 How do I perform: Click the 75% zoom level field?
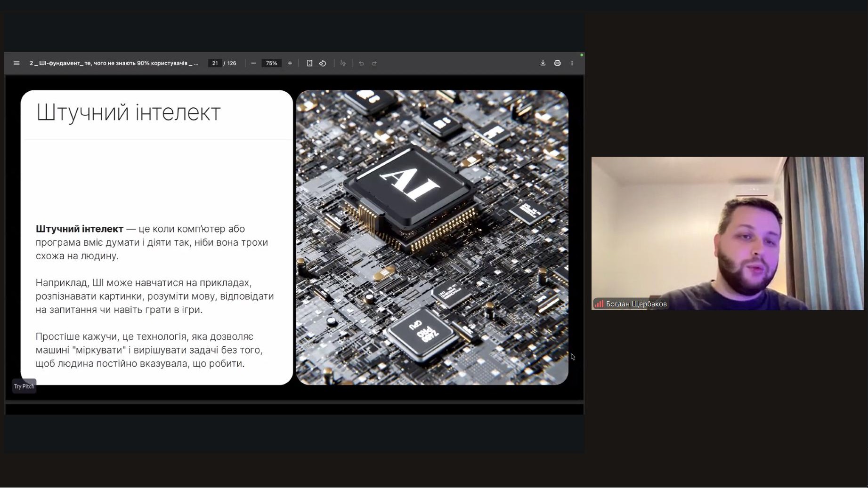[271, 63]
